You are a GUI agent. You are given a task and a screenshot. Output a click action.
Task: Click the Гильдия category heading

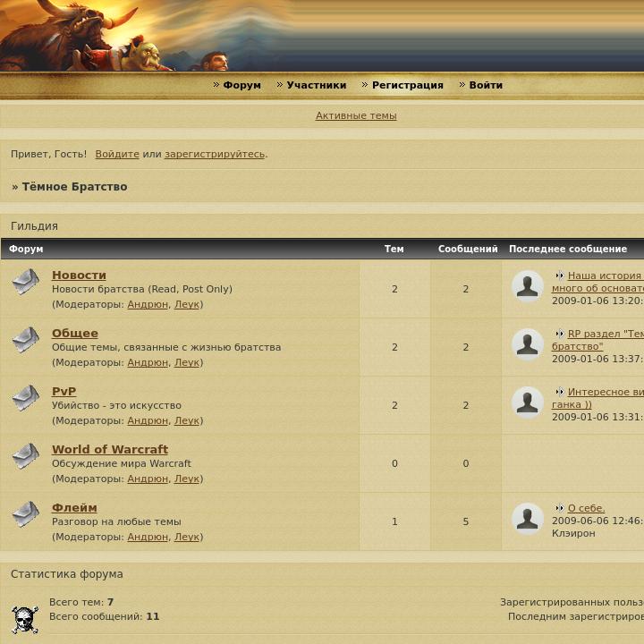[x=35, y=226]
